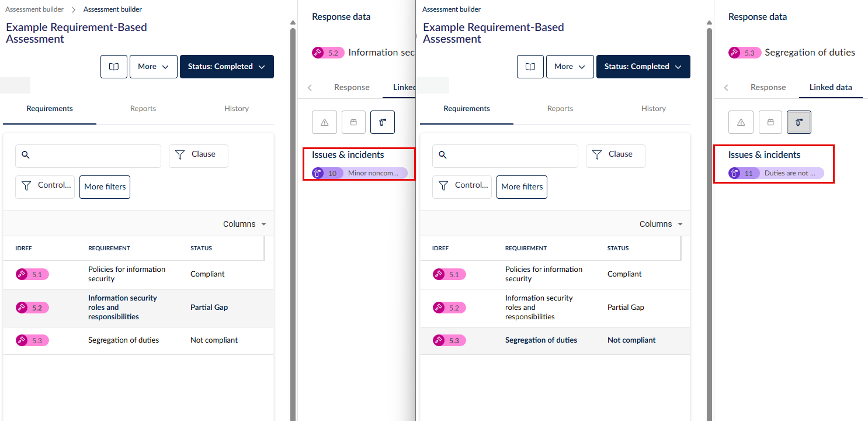Open the Clause filter in the left pane
868x421 pixels.
click(198, 156)
